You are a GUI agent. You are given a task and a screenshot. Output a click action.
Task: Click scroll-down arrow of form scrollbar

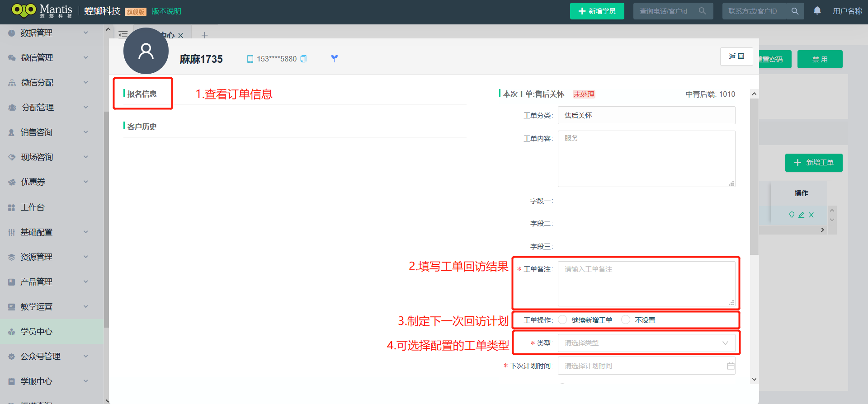click(x=754, y=379)
